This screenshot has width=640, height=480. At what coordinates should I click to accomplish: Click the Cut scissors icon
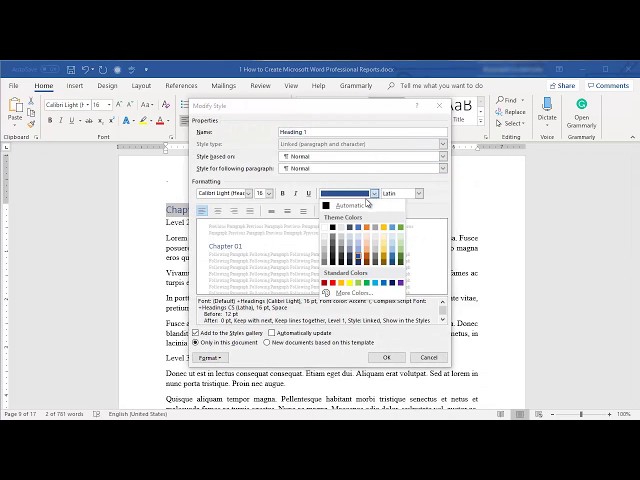pos(31,101)
